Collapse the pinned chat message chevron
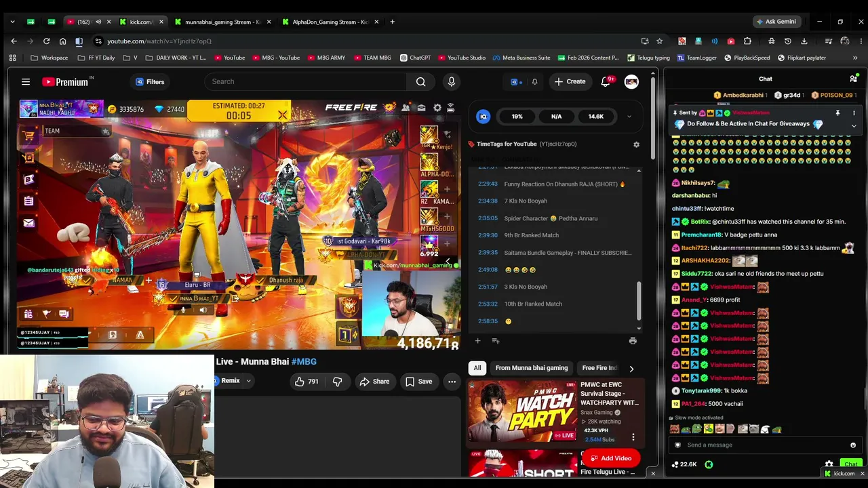868x488 pixels. coord(854,126)
